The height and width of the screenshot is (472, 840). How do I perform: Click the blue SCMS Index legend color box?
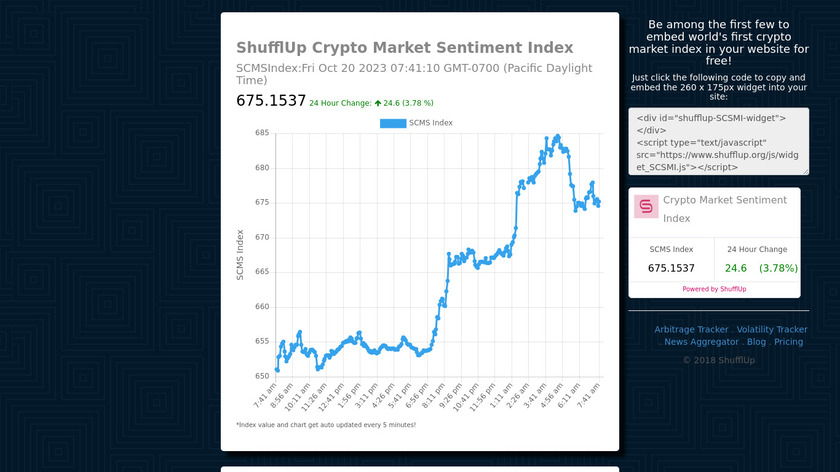pos(393,123)
